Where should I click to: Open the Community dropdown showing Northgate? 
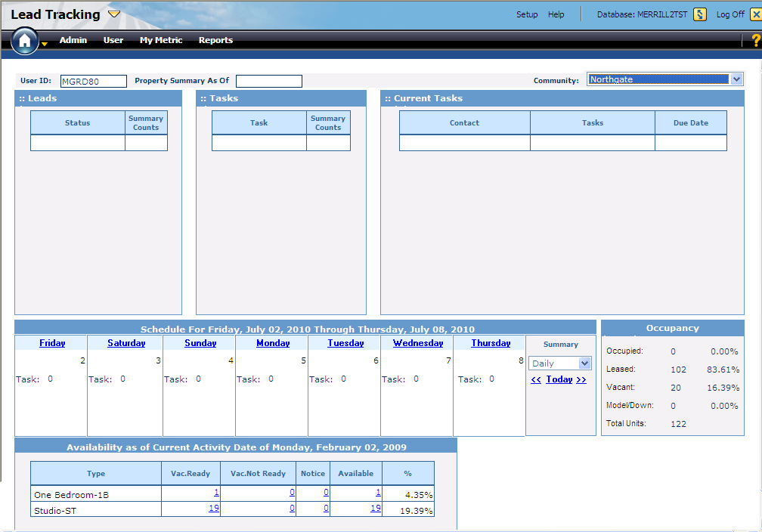(x=664, y=79)
